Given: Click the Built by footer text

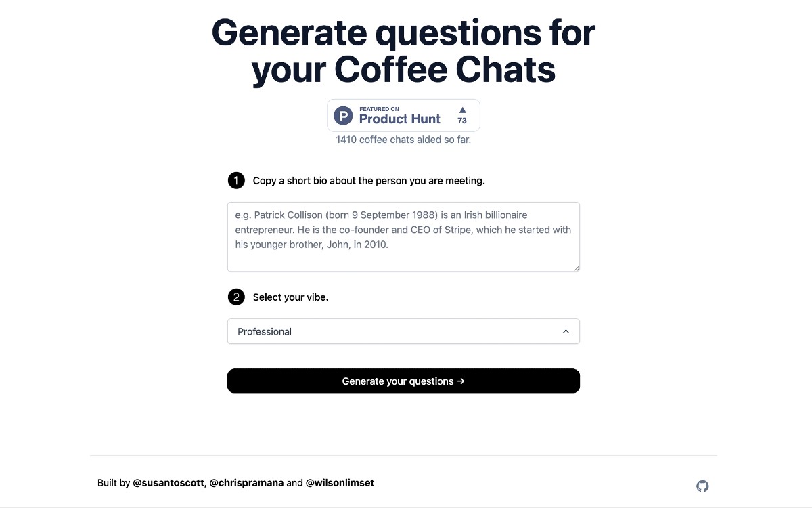Looking at the screenshot, I should point(114,482).
